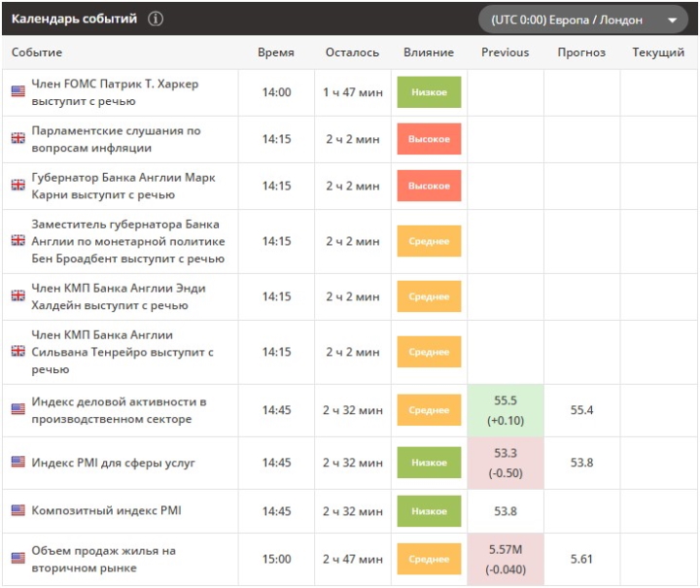Click the Событие column header
Screen dimensions: 700x588
pyautogui.click(x=38, y=52)
